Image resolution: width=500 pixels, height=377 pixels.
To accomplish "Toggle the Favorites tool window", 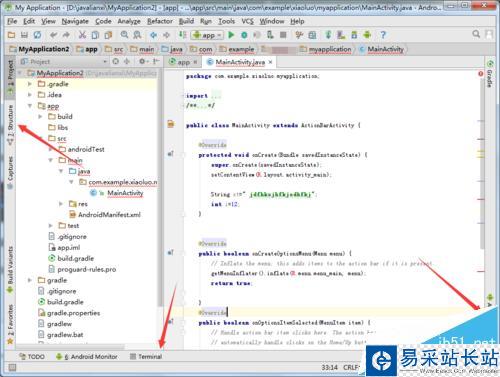I will pos(10,323).
